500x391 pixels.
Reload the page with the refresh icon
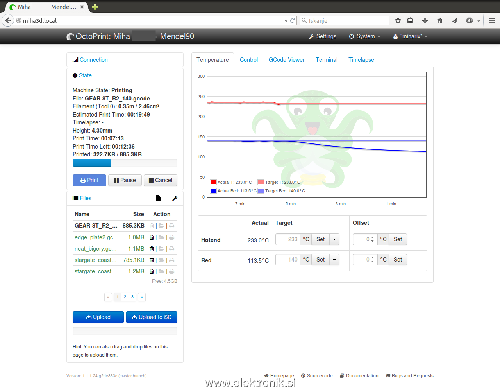point(292,21)
